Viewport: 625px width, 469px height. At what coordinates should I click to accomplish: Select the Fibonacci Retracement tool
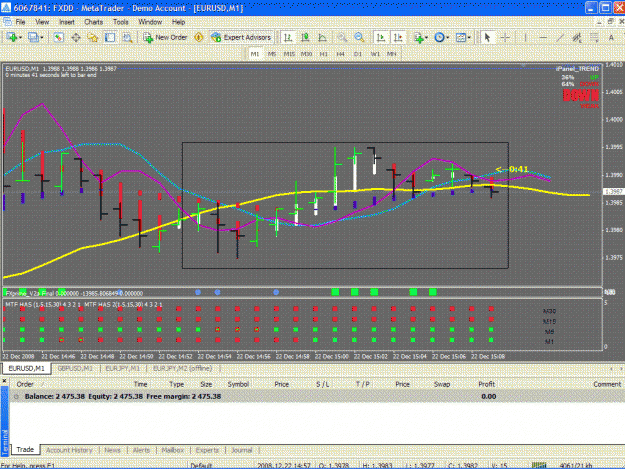[594, 37]
